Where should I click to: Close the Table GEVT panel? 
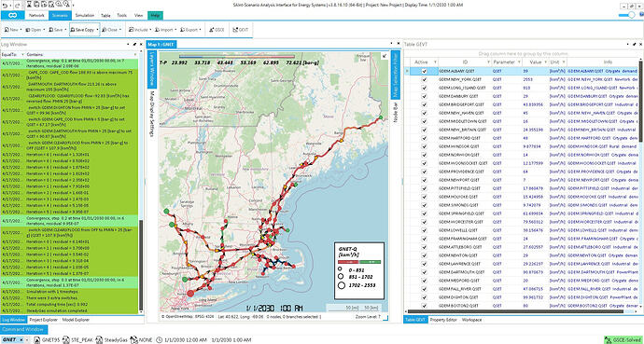pyautogui.click(x=641, y=44)
